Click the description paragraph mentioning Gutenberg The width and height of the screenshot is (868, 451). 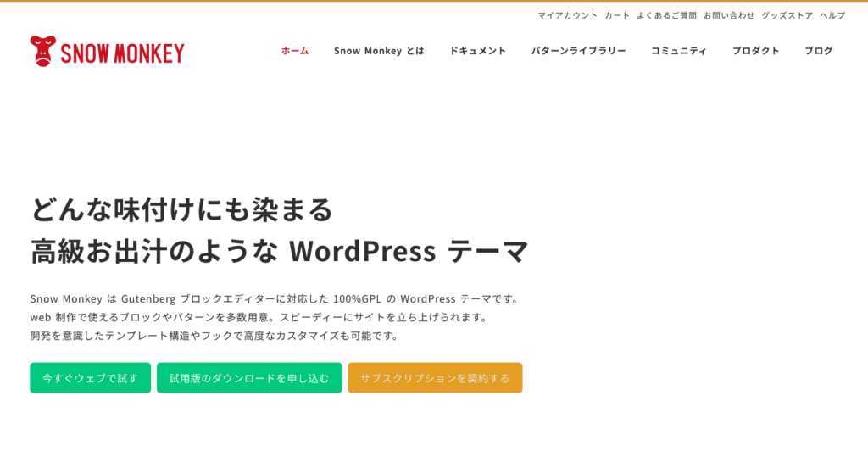point(275,317)
